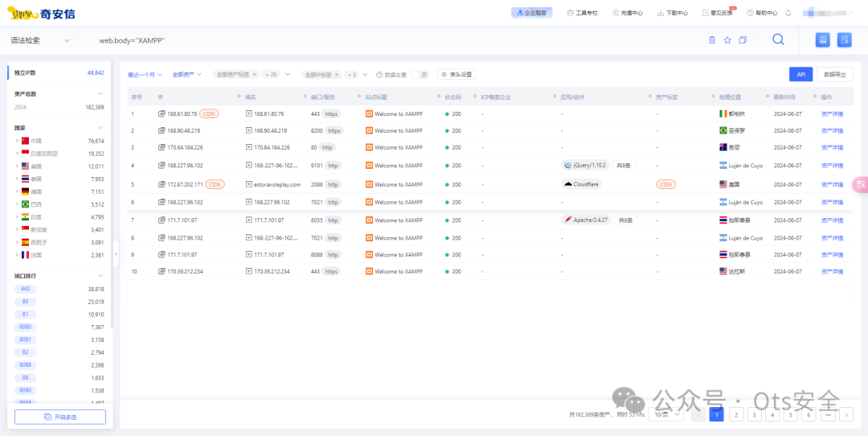Collapse the 端口排行 section
Viewport: 868px width, 436px height.
pyautogui.click(x=100, y=275)
